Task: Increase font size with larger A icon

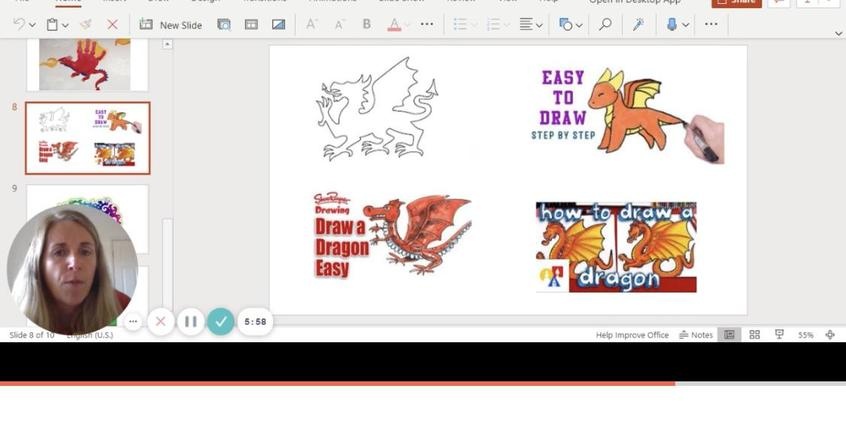Action: 311,24
